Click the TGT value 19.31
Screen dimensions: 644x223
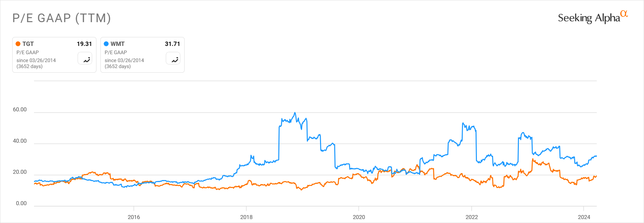click(84, 44)
